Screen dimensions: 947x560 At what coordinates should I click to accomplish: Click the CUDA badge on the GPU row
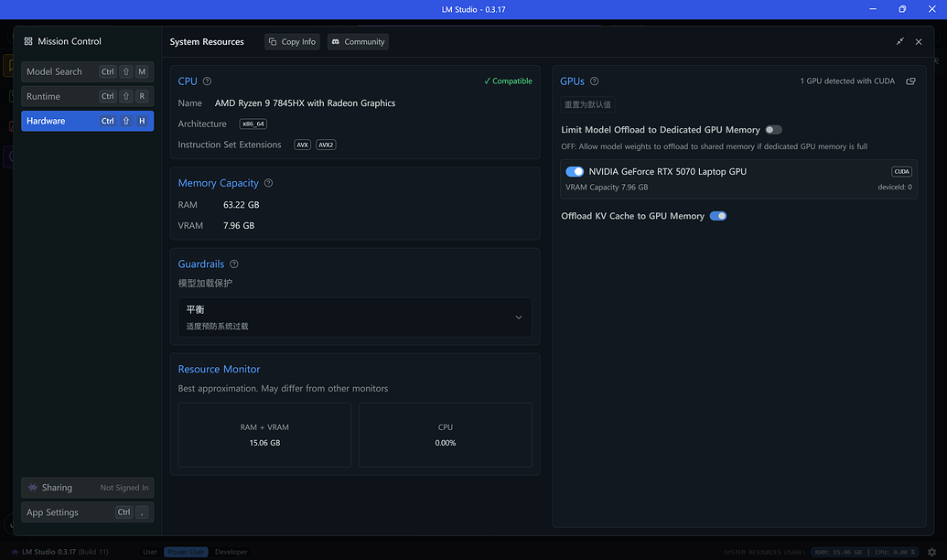click(x=901, y=171)
